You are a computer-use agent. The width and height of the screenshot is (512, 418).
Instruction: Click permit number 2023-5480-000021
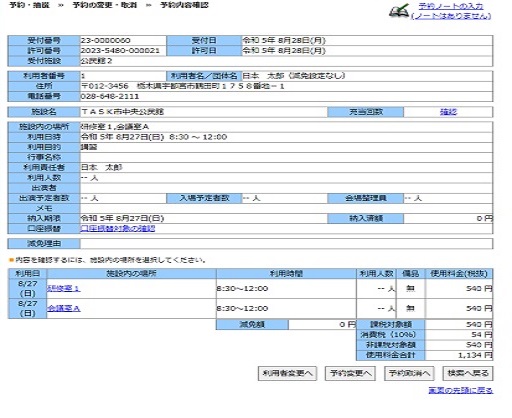tap(120, 51)
